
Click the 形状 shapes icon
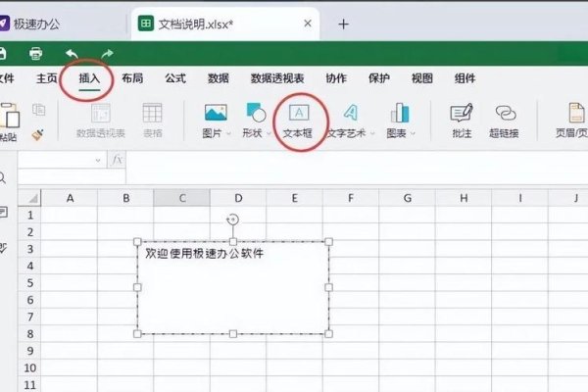256,113
